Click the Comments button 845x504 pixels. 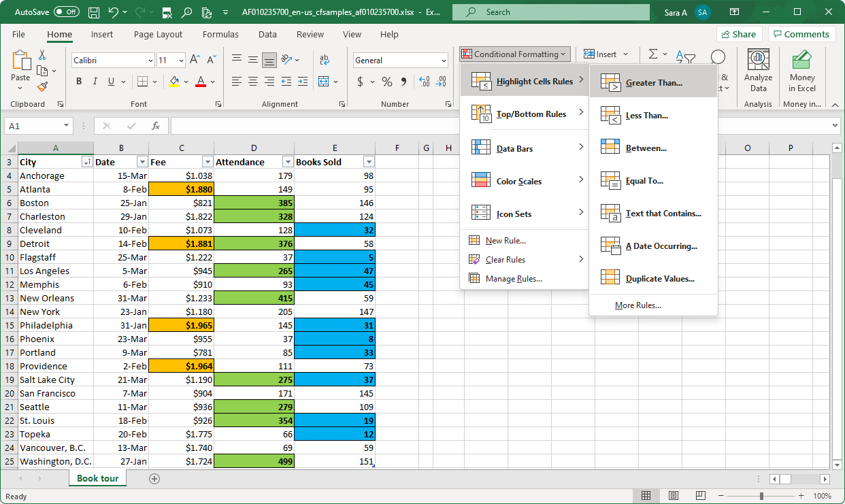click(x=801, y=35)
